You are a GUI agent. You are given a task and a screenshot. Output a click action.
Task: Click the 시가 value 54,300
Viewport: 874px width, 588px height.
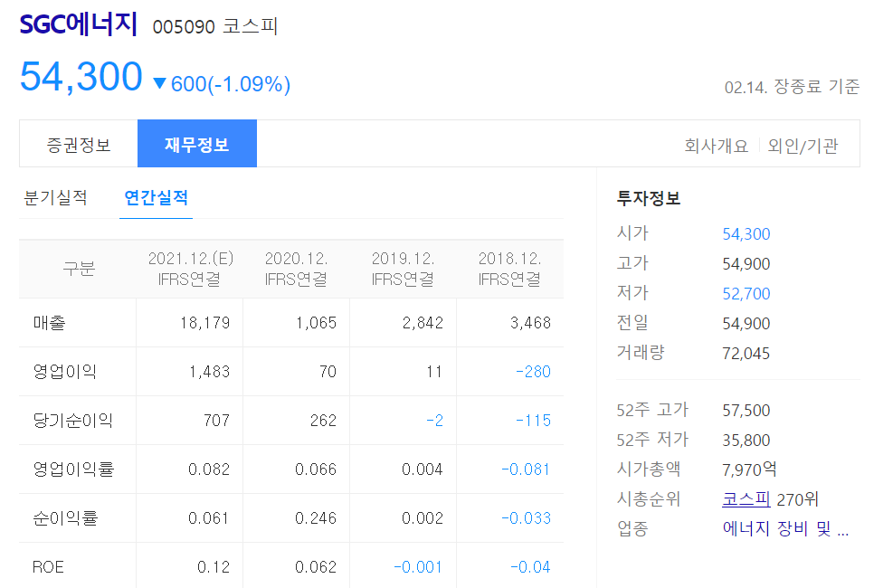[x=746, y=234]
